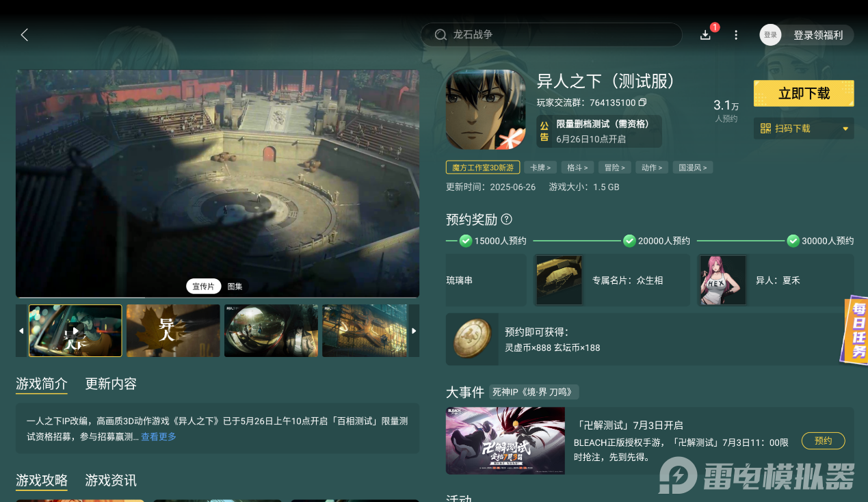This screenshot has width=868, height=502.
Task: Click 预约 for the BLEACH 卍解测试 event
Action: point(824,440)
